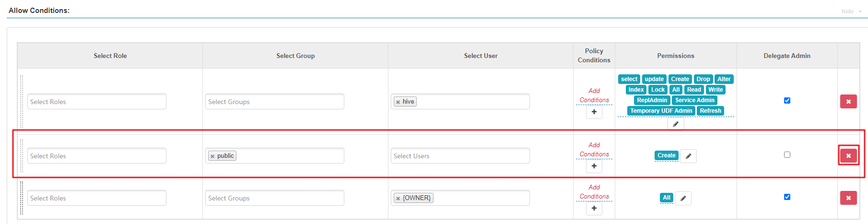Open the user field containing {OWNER}
This screenshot has height=224, width=868.
[460, 198]
